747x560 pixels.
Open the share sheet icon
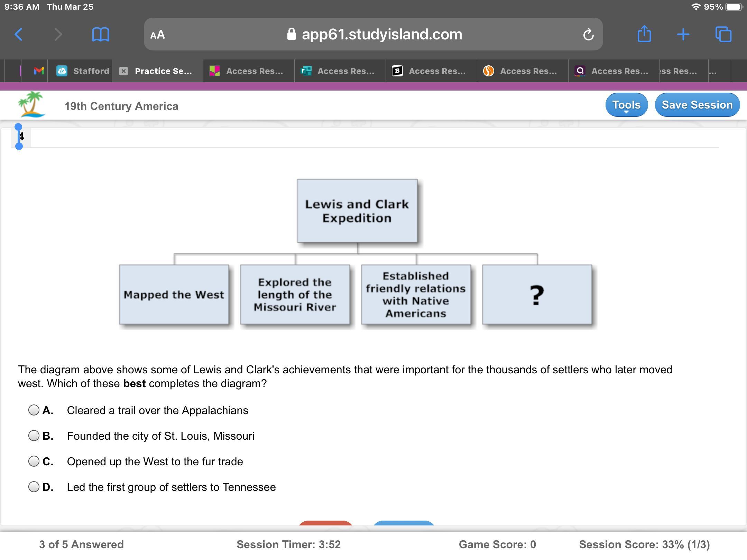(644, 35)
